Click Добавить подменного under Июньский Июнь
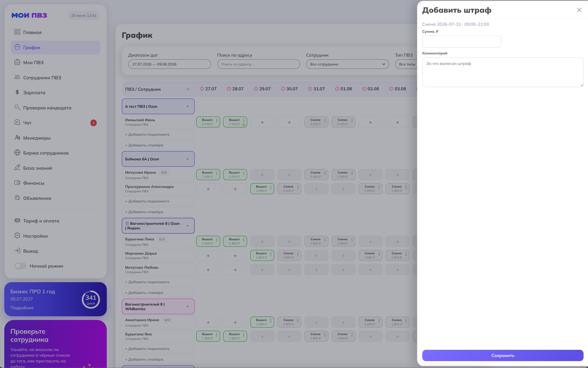Screen dimensions: 588x368 [158, 134]
